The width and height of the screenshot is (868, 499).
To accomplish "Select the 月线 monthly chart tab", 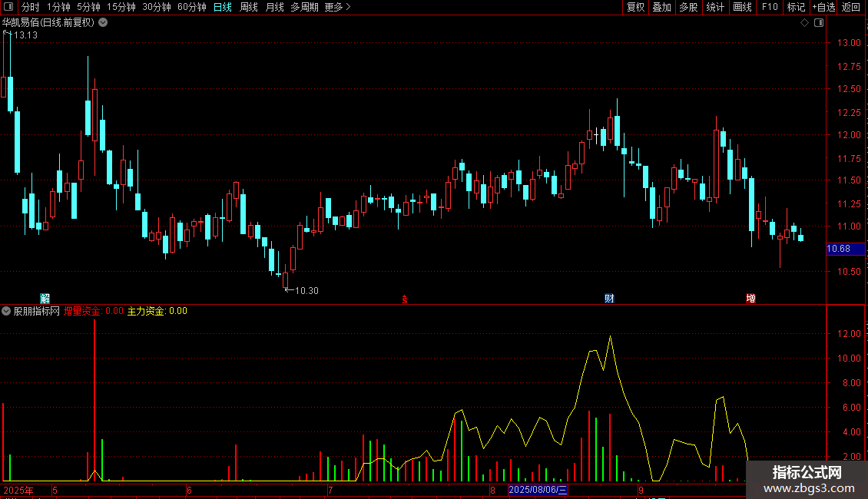I will coord(274,7).
